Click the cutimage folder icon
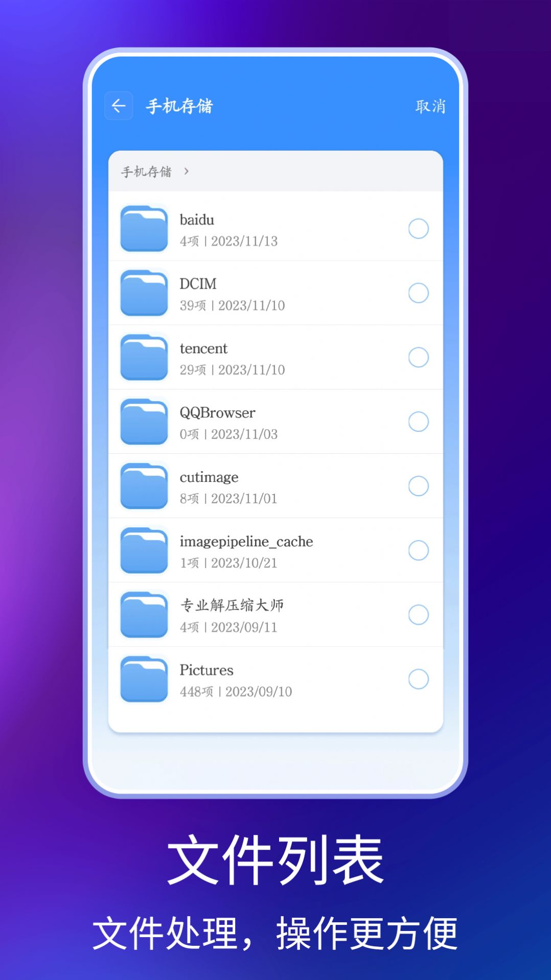The width and height of the screenshot is (551, 980). point(144,486)
